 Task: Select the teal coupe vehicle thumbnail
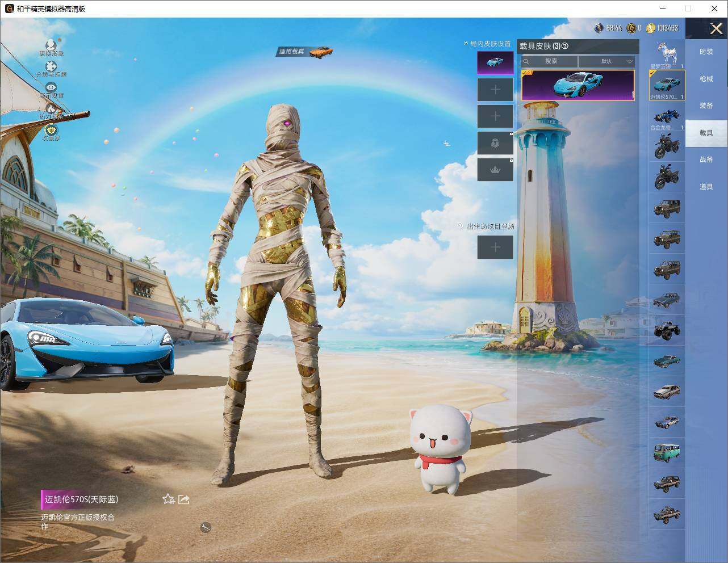pyautogui.click(x=667, y=361)
